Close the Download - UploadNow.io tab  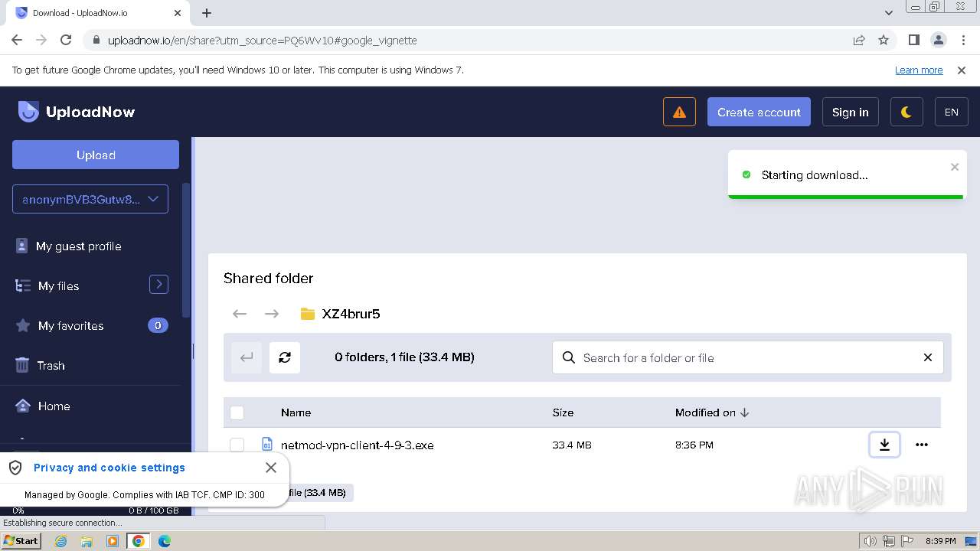pos(178,13)
